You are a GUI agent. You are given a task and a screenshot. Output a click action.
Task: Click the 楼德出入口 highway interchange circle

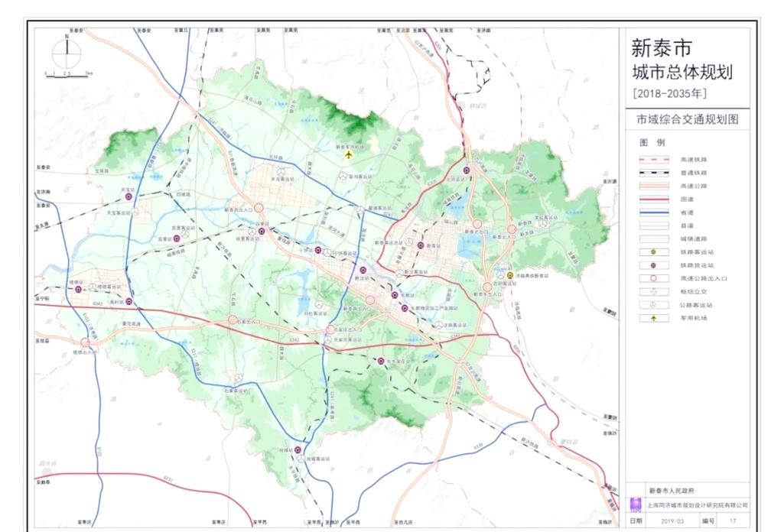tap(86, 342)
